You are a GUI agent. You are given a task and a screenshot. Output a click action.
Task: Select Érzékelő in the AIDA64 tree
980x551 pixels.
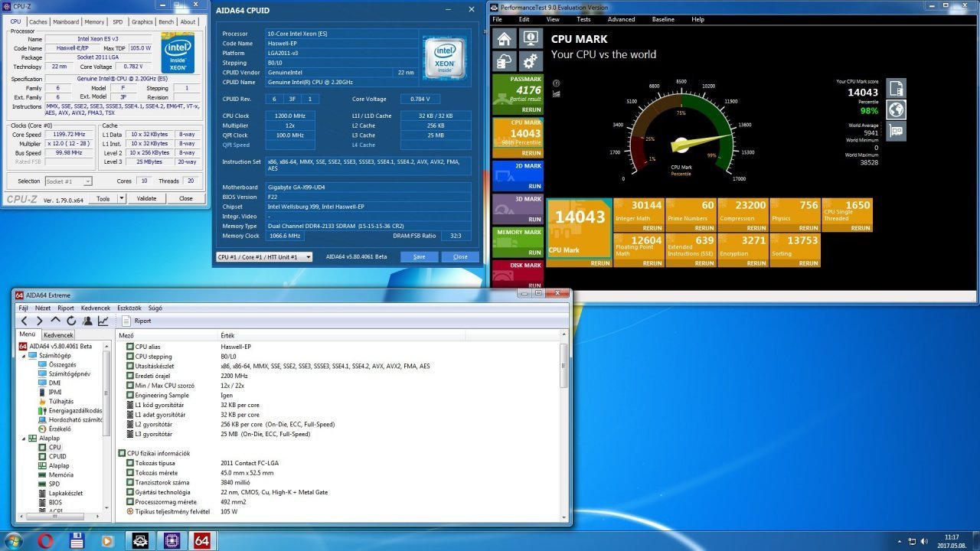(x=59, y=429)
